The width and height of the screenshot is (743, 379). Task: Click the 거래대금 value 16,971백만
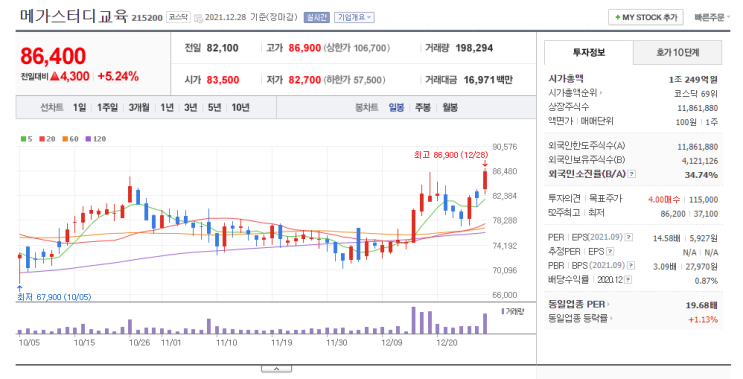488,80
